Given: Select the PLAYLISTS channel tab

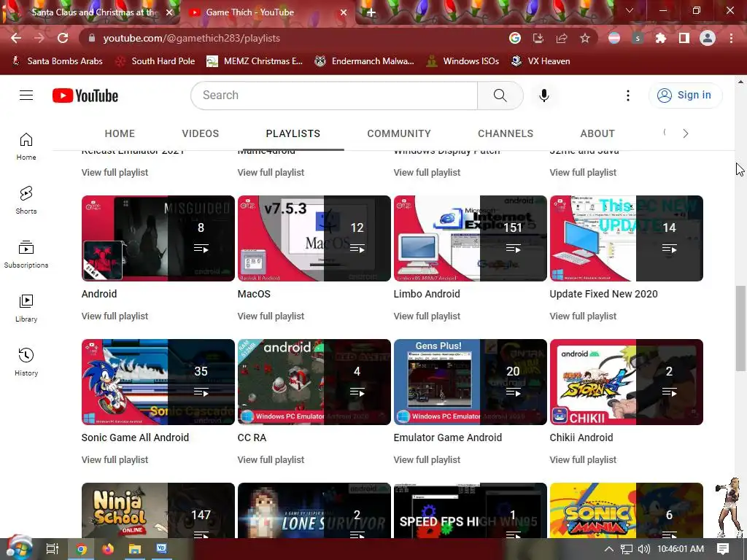Looking at the screenshot, I should tap(293, 134).
